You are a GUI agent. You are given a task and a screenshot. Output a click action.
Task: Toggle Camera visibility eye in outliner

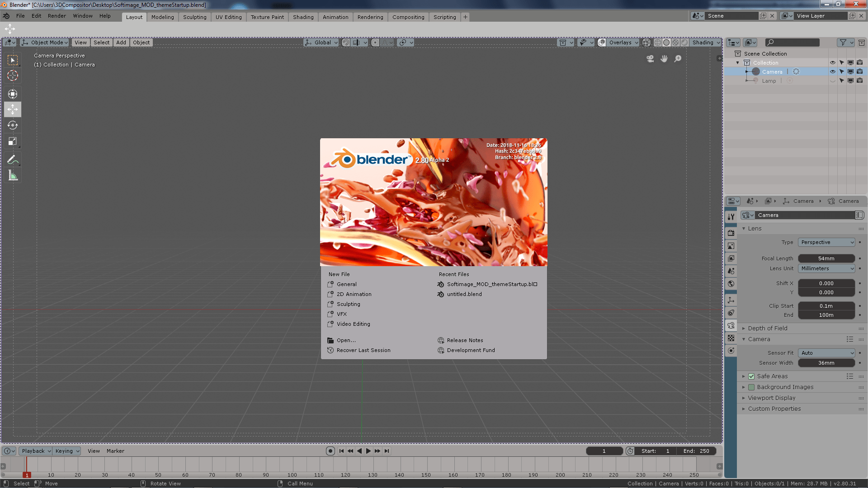pyautogui.click(x=832, y=72)
